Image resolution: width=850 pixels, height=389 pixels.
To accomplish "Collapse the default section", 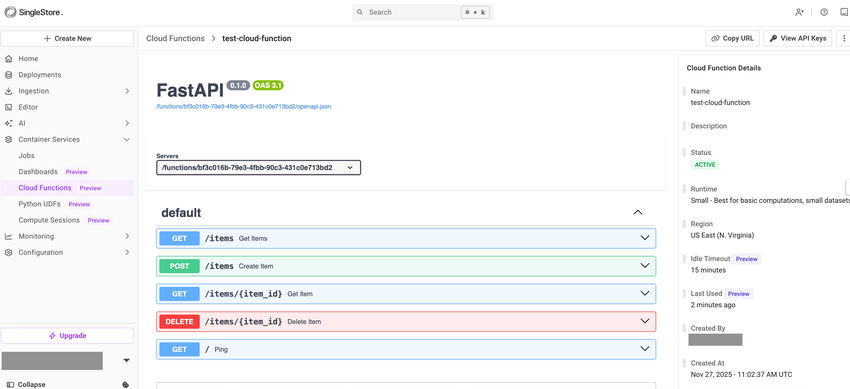I will pyautogui.click(x=638, y=213).
